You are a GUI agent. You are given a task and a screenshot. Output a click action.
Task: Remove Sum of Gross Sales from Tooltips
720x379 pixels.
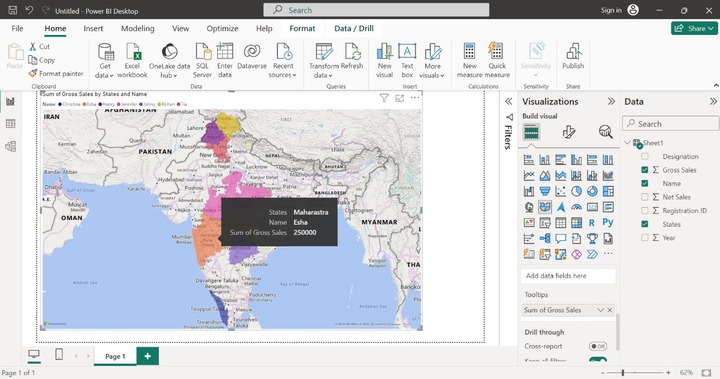(610, 310)
